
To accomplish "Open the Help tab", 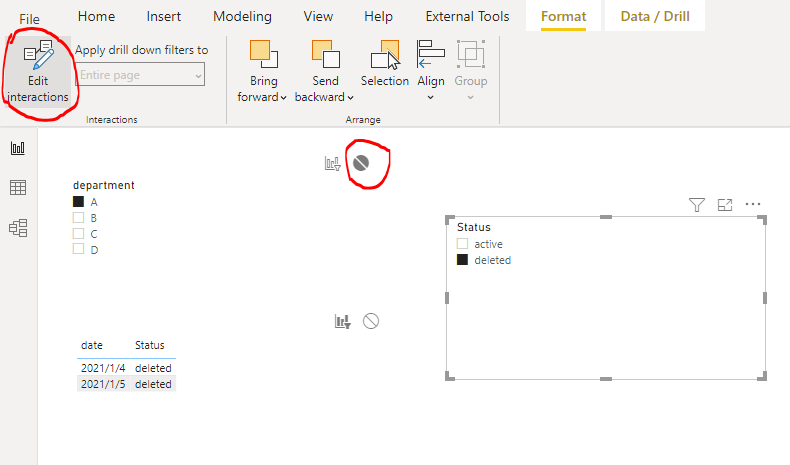I will [x=378, y=16].
